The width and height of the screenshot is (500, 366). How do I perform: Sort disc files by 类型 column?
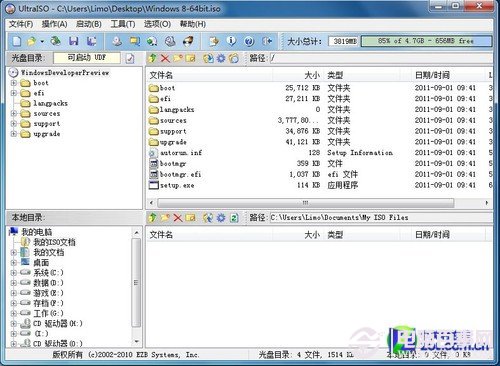pos(362,75)
